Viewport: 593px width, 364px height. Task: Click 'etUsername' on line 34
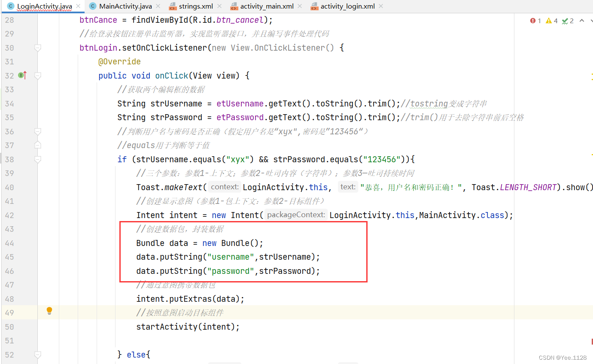[240, 103]
